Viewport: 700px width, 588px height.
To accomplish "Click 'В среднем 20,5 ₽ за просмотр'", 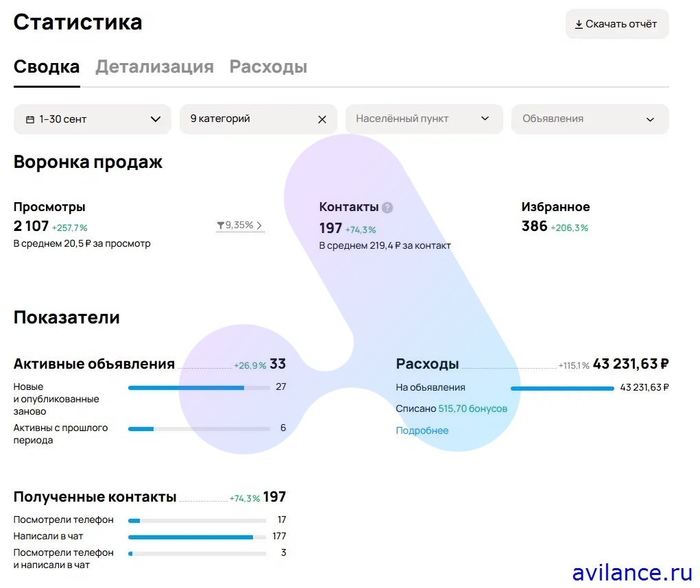I will (x=82, y=243).
